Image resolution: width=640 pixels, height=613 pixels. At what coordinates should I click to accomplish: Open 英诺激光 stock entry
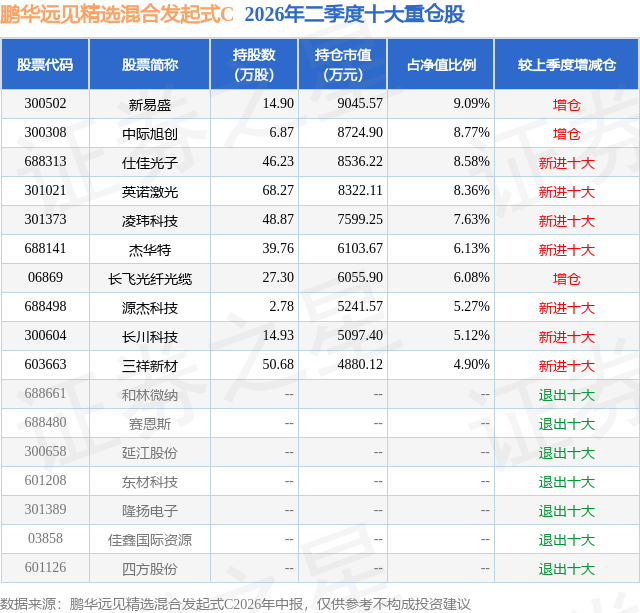tap(150, 192)
